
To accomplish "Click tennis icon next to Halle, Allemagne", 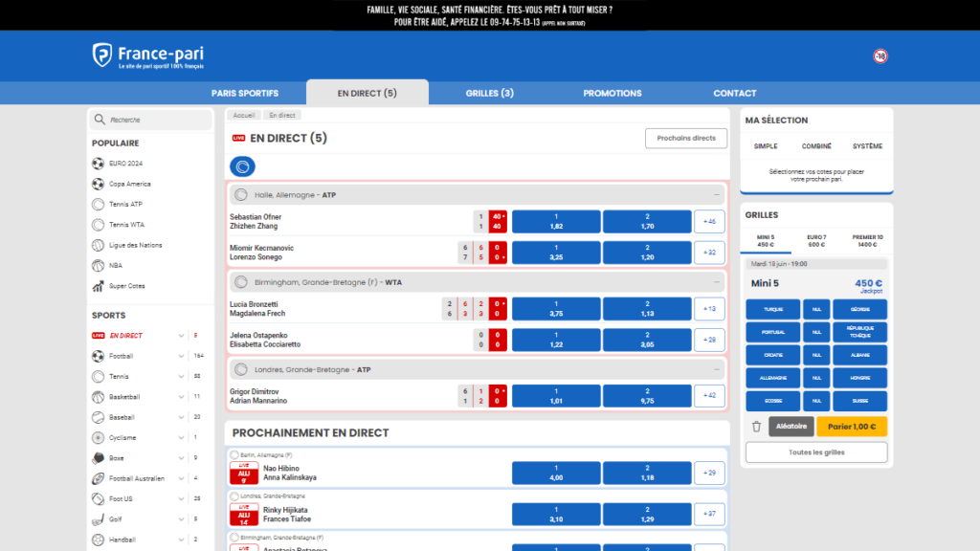I will pyautogui.click(x=240, y=195).
